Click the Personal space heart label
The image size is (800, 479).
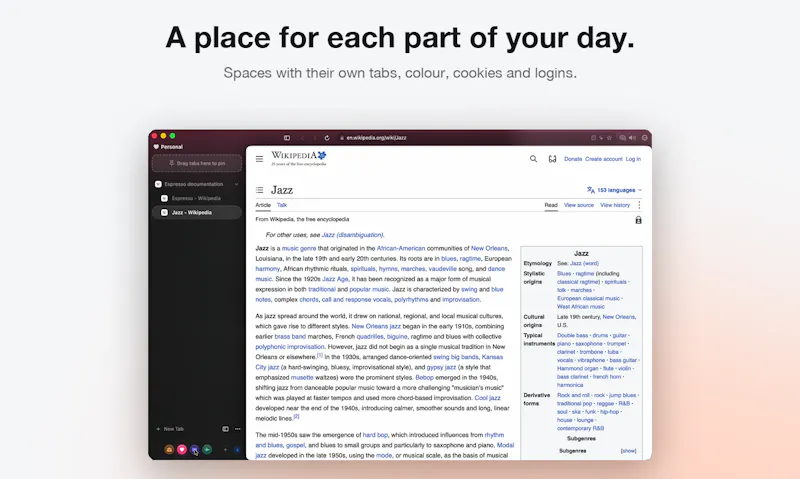click(x=168, y=147)
